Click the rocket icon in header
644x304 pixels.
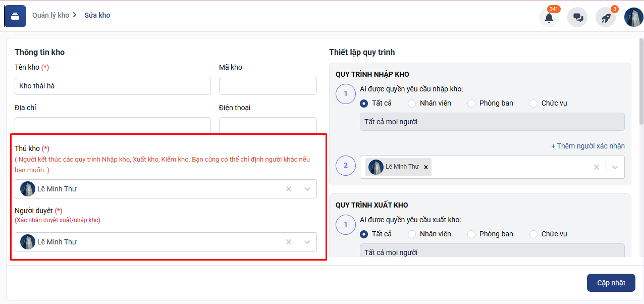(x=606, y=18)
